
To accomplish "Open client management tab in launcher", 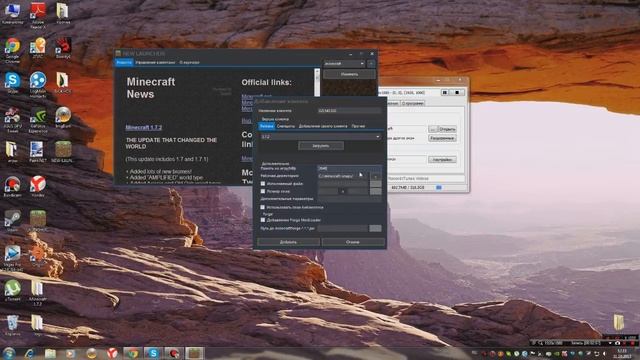I will coord(155,62).
